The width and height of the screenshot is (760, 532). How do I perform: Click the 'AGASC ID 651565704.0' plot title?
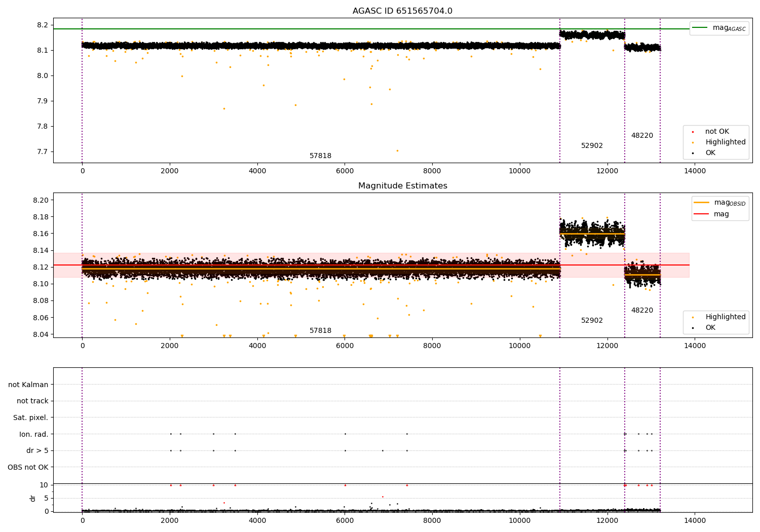(x=402, y=11)
